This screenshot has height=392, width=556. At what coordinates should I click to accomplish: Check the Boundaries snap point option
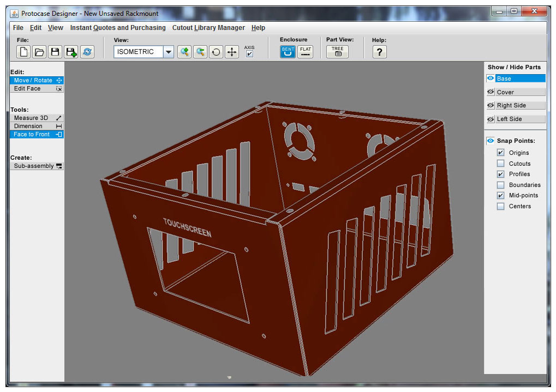coord(500,185)
